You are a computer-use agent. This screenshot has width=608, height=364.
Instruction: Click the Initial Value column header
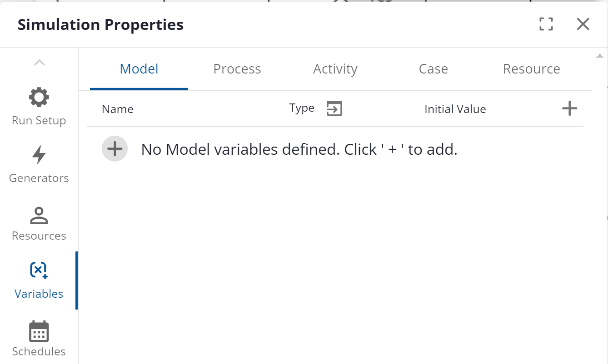point(455,109)
